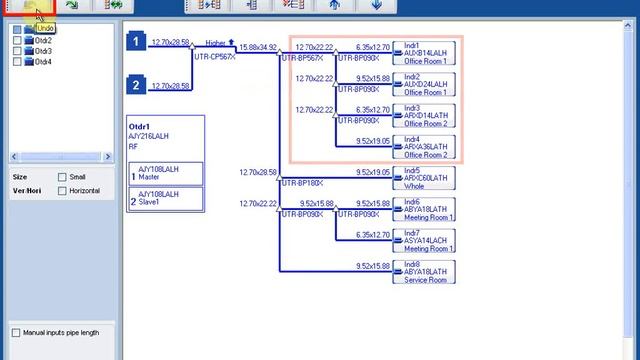The width and height of the screenshot is (640, 360).
Task: Select indoor unit Indr4 ARXA36LATH
Action: point(424,147)
